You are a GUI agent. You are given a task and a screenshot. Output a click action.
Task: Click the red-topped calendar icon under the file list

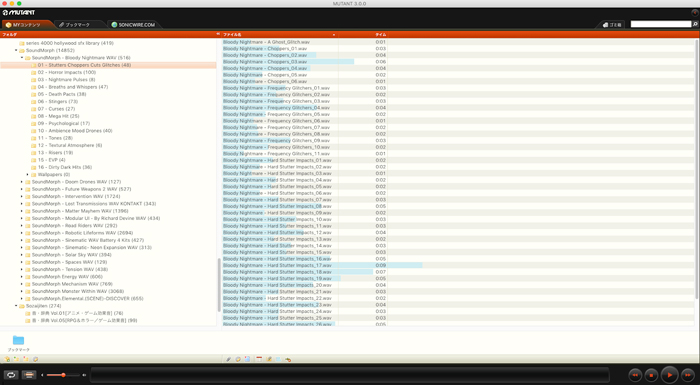(x=259, y=359)
